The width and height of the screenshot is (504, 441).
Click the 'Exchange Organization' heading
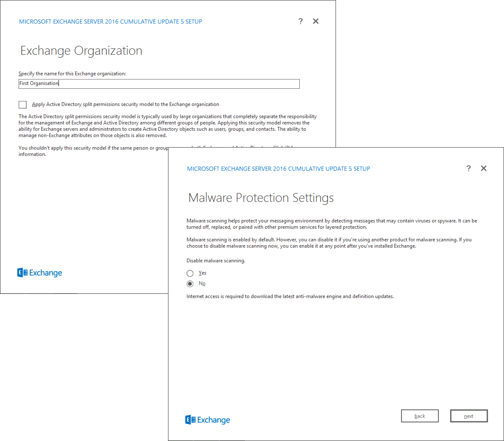(x=81, y=50)
